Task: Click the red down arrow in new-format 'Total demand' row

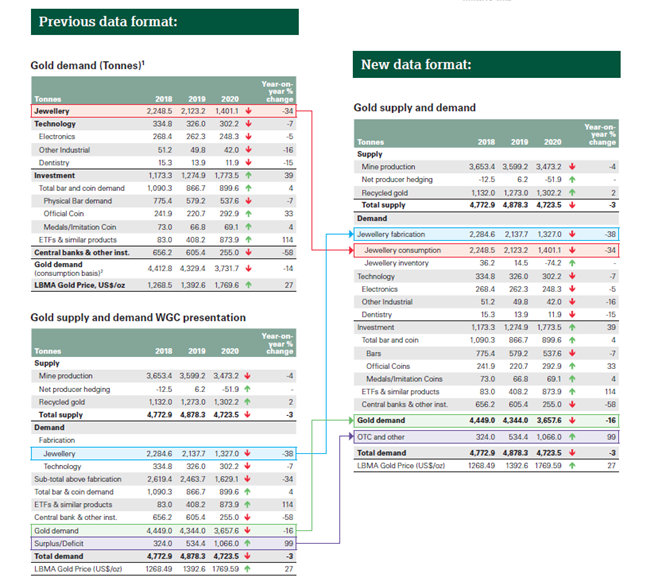Action: tap(572, 453)
